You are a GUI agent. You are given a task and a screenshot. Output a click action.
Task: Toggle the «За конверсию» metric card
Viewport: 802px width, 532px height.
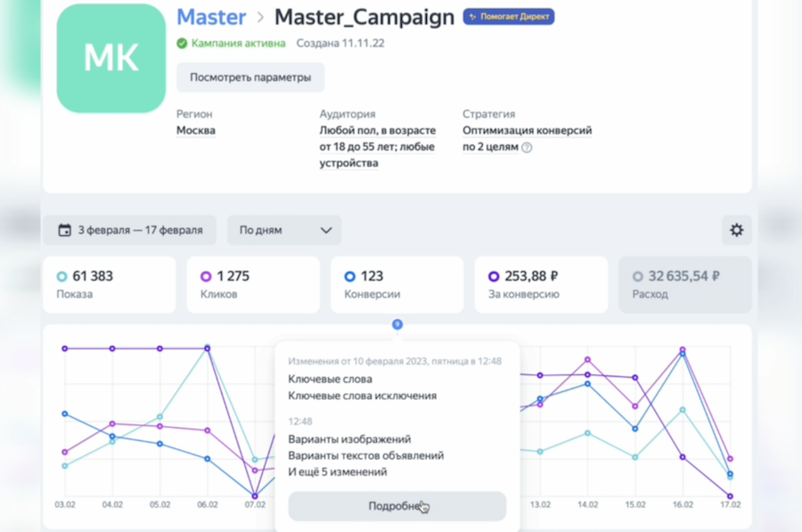(540, 284)
